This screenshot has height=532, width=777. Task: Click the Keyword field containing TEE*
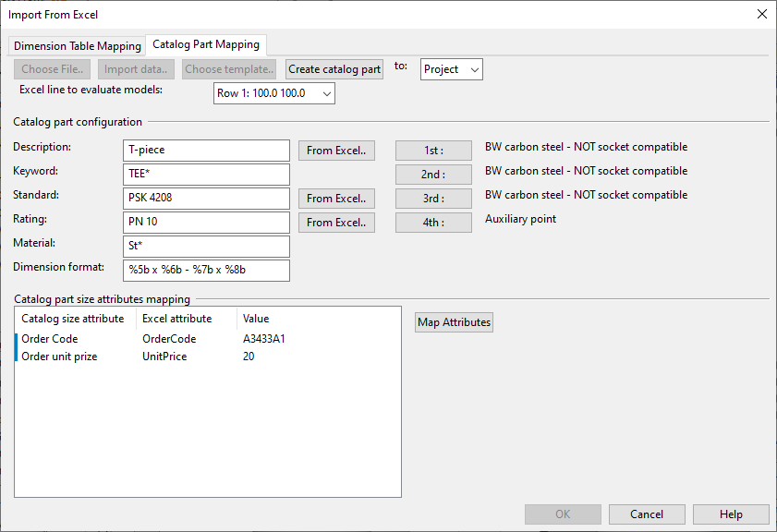tap(206, 175)
